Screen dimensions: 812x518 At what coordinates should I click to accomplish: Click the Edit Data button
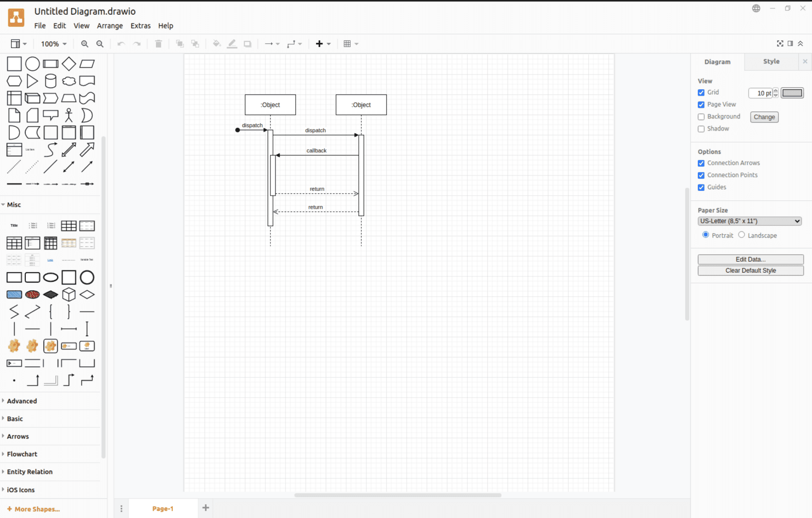pos(750,259)
